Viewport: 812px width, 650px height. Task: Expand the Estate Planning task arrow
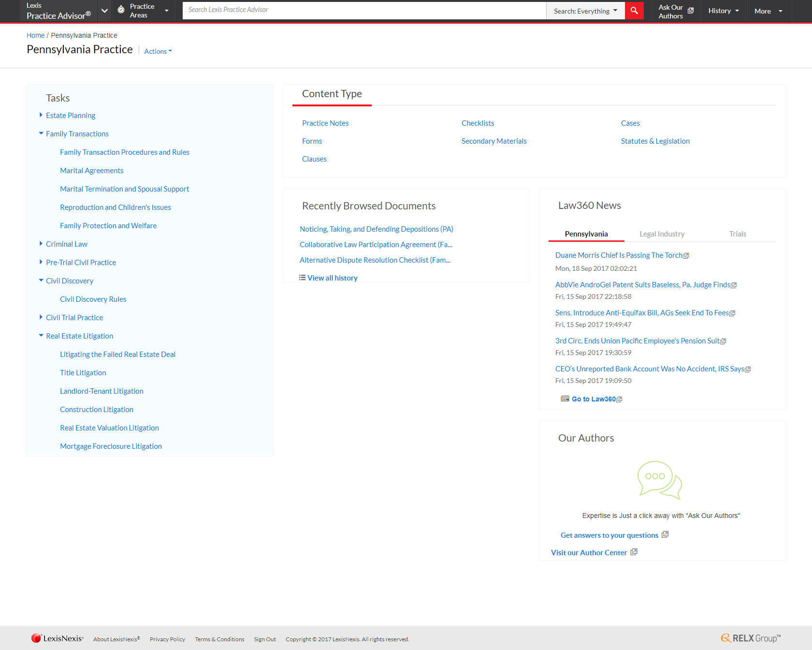click(x=41, y=115)
